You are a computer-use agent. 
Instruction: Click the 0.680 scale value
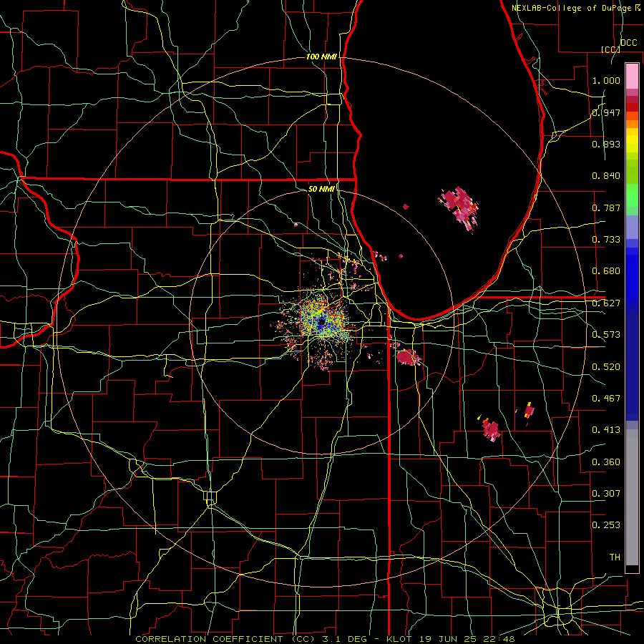click(x=606, y=271)
